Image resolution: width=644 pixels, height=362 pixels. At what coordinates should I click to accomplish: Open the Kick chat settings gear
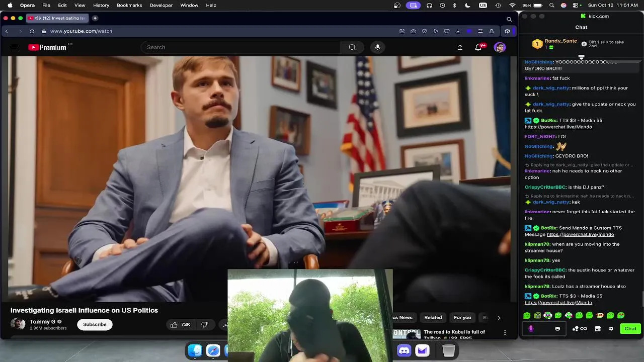pos(611,329)
